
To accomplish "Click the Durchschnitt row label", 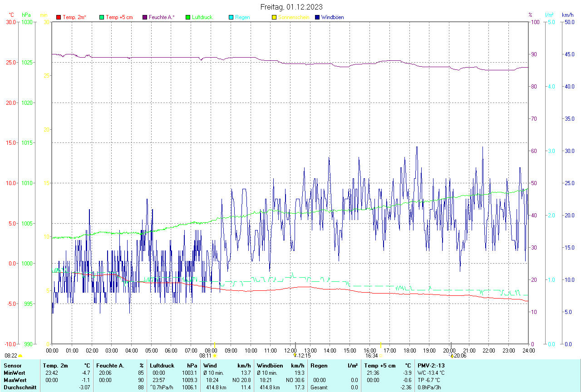I will [20, 387].
